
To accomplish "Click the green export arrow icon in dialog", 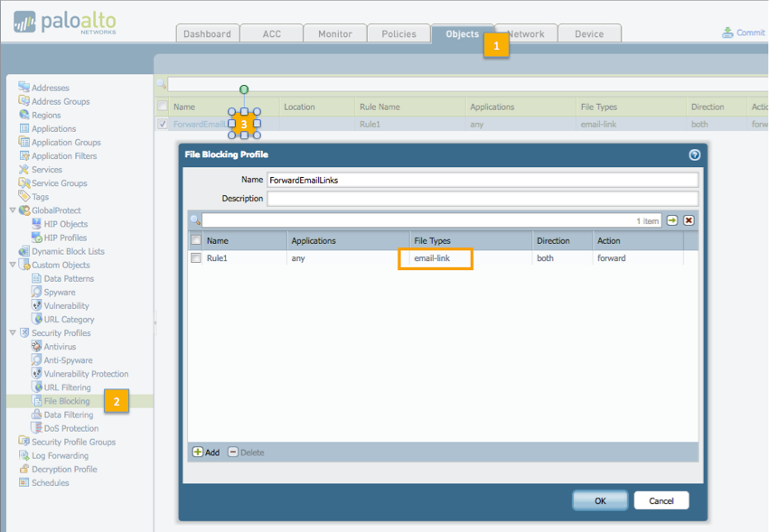I will 672,220.
